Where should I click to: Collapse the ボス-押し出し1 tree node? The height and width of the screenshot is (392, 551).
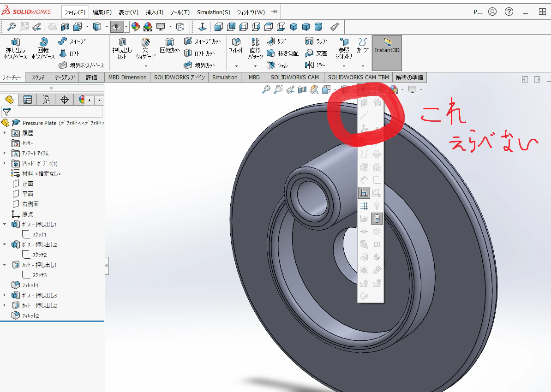tap(4, 224)
